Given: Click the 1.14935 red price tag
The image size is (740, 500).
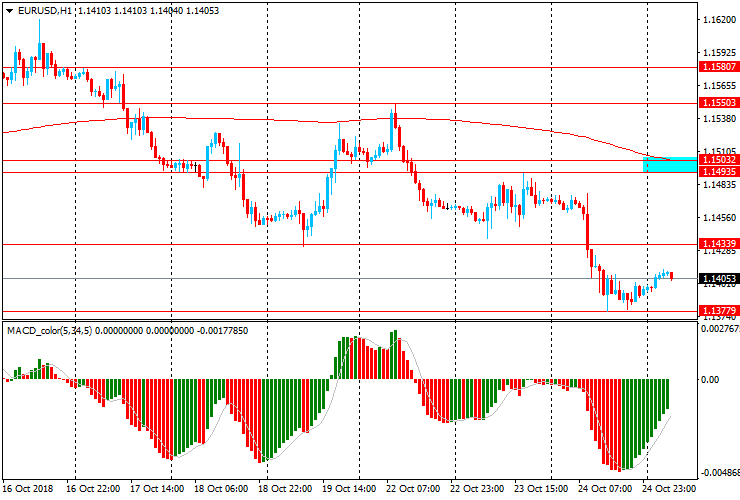Looking at the screenshot, I should click(718, 172).
